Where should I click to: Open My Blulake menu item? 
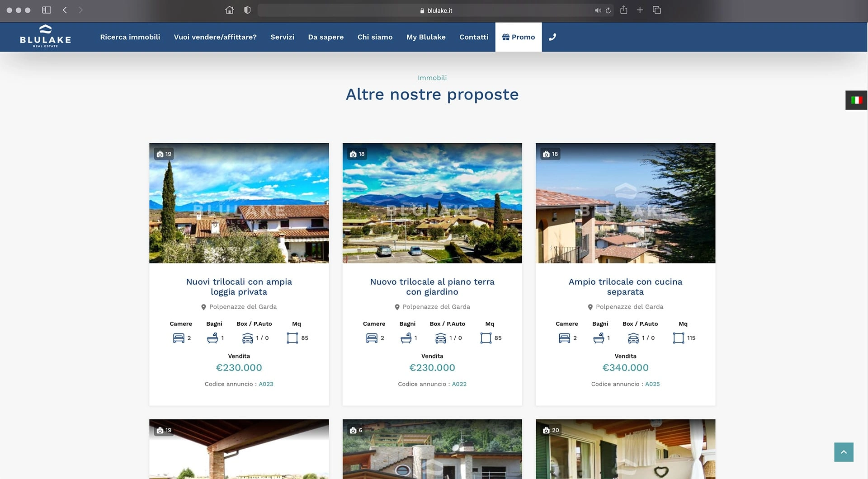(426, 37)
